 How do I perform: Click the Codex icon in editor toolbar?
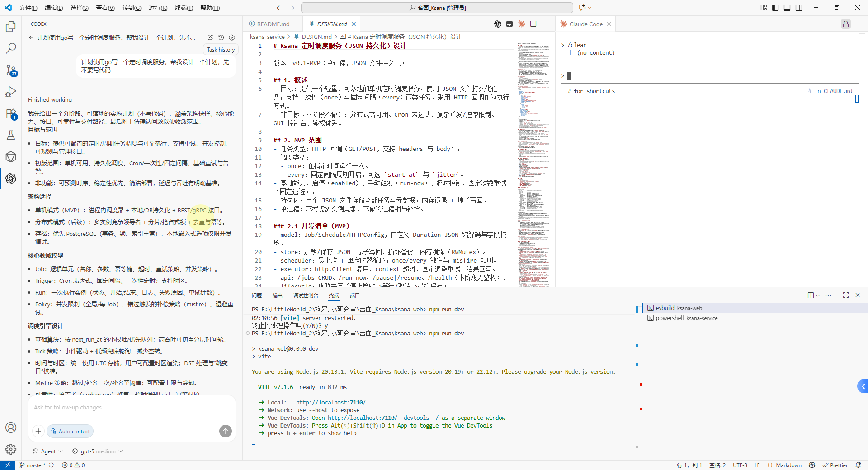click(498, 24)
